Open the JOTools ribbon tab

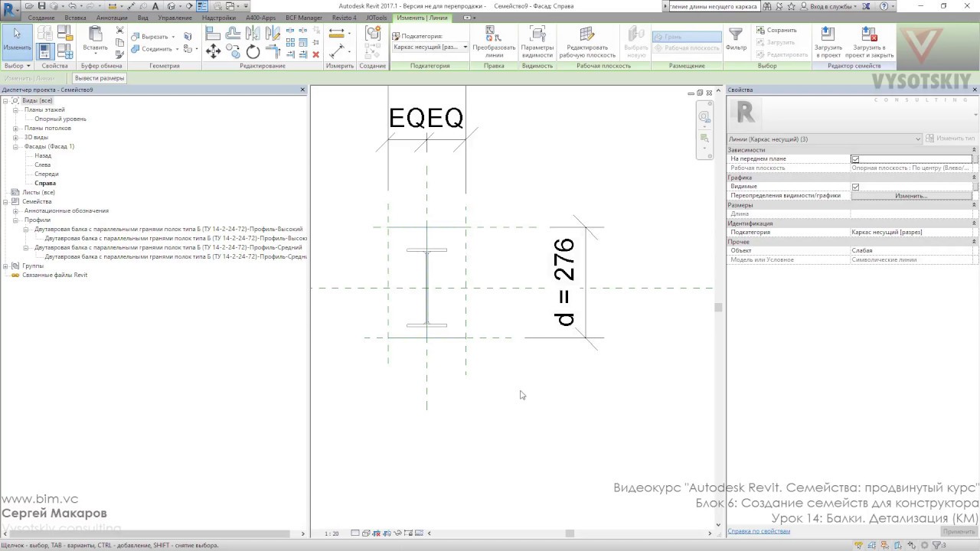(x=376, y=18)
